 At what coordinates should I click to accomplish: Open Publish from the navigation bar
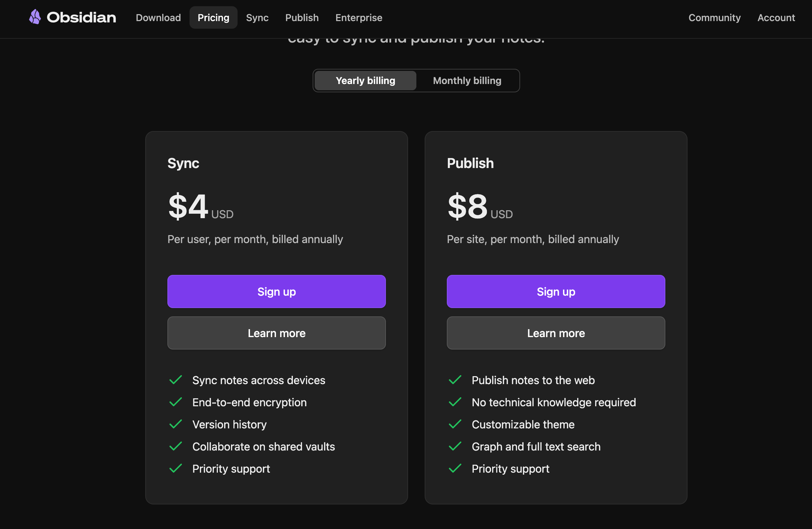[x=302, y=18]
